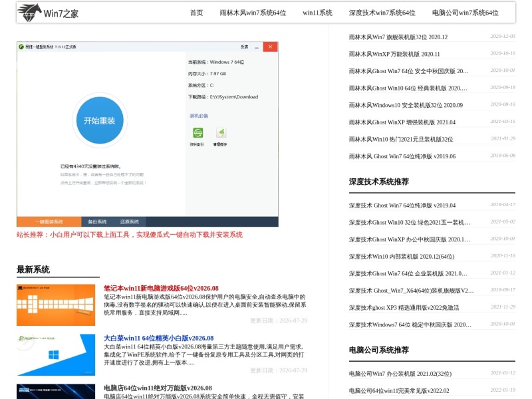This screenshot has width=532, height=399.
Task: Open 雨林木风Win10 热门2021元旦装机版32位
Action: 401,139
